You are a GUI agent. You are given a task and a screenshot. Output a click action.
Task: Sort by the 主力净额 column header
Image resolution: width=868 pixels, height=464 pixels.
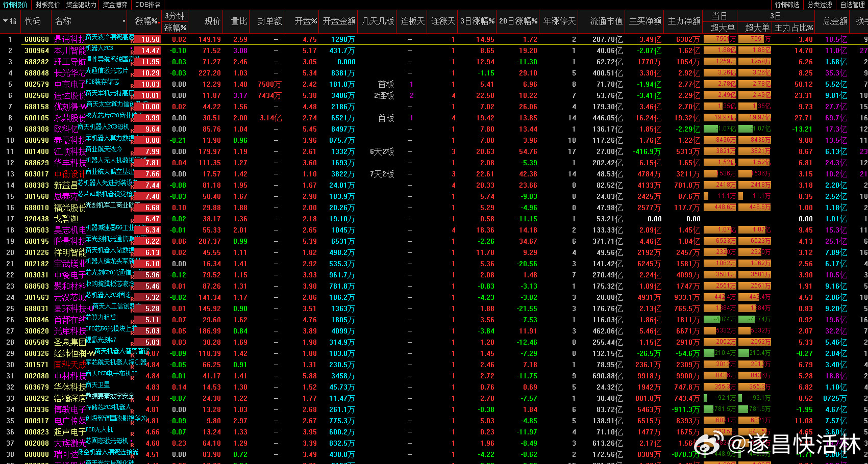pyautogui.click(x=684, y=21)
